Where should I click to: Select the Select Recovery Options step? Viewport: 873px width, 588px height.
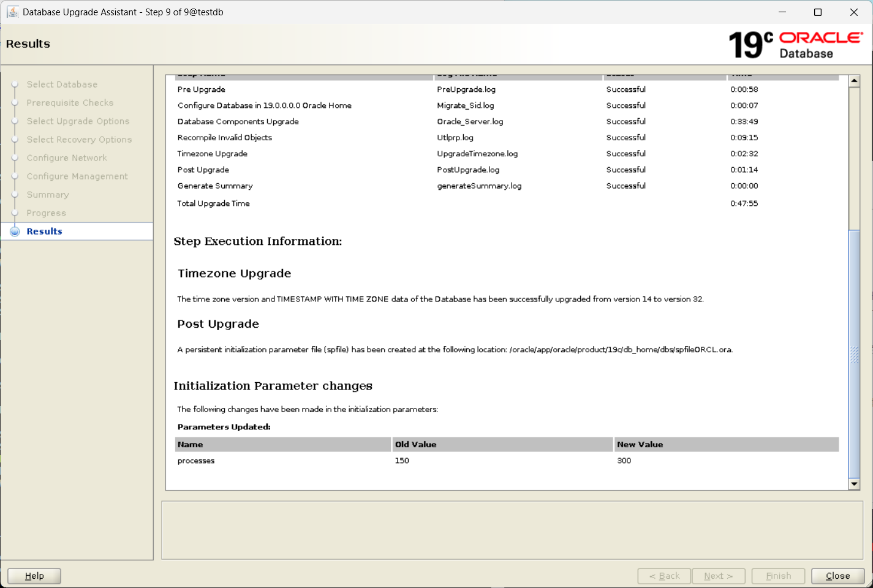click(79, 140)
